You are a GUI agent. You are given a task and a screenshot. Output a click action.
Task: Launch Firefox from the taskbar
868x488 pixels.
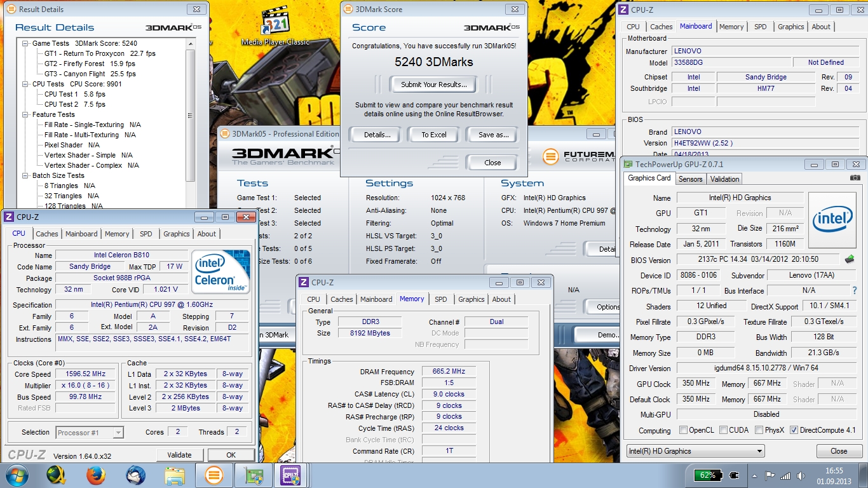tap(96, 475)
